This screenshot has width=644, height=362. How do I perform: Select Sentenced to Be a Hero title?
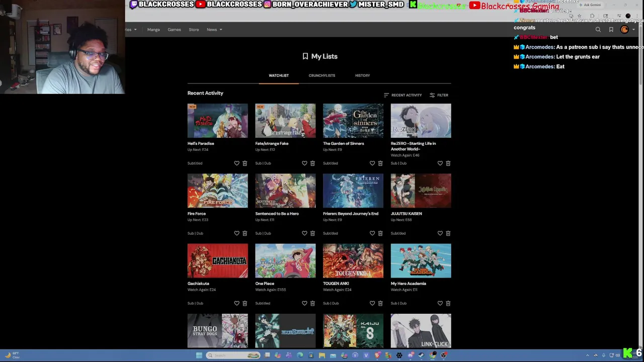point(277,214)
